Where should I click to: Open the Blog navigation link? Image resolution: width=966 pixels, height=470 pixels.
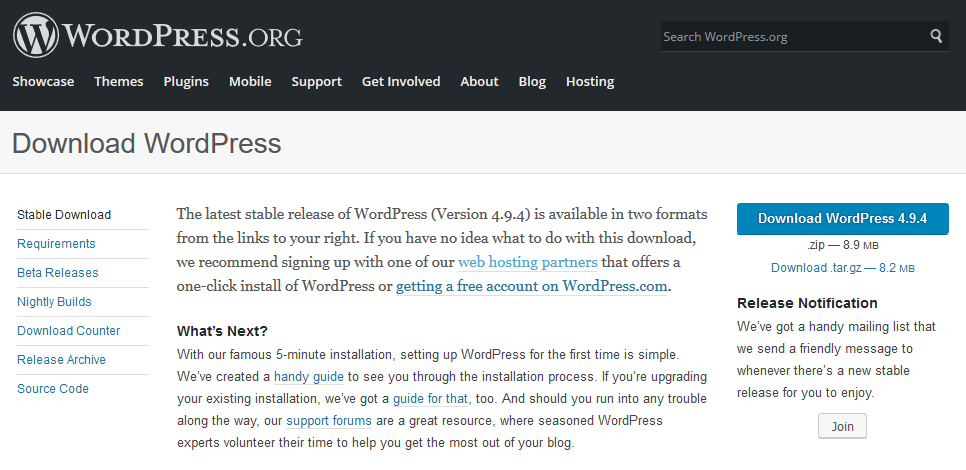532,81
